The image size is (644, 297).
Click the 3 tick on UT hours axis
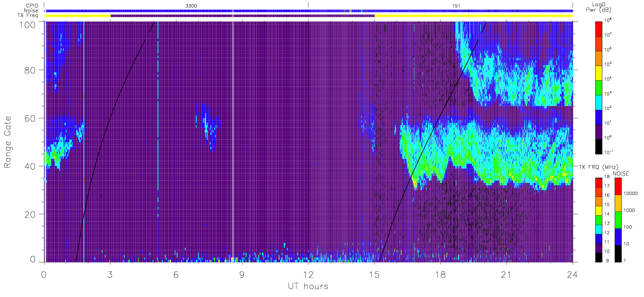[110, 274]
